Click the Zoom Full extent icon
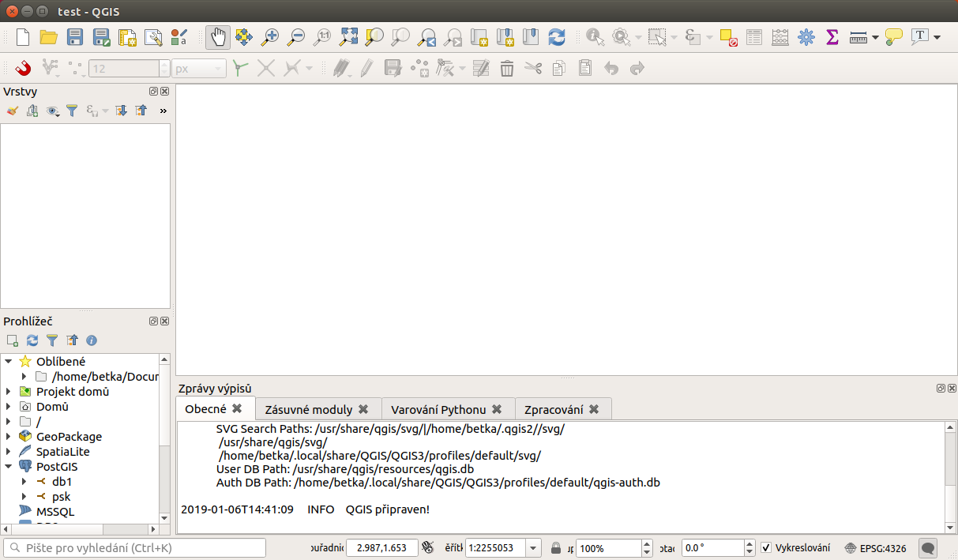Screen dimensions: 958x560 [348, 36]
